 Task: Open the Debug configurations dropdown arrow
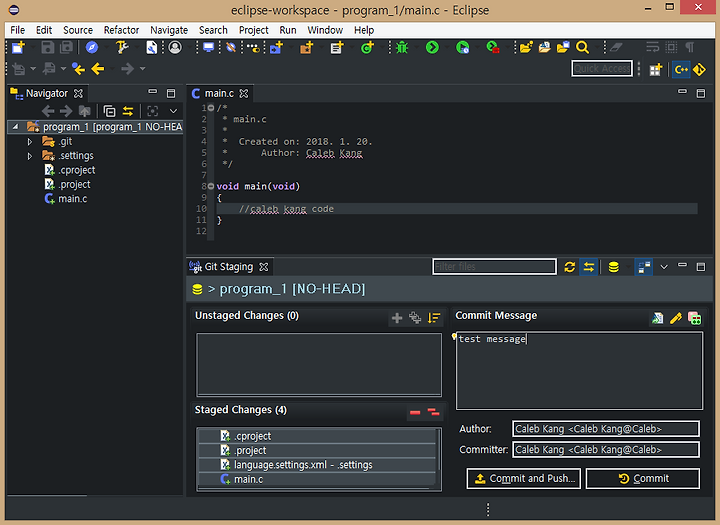pos(416,47)
